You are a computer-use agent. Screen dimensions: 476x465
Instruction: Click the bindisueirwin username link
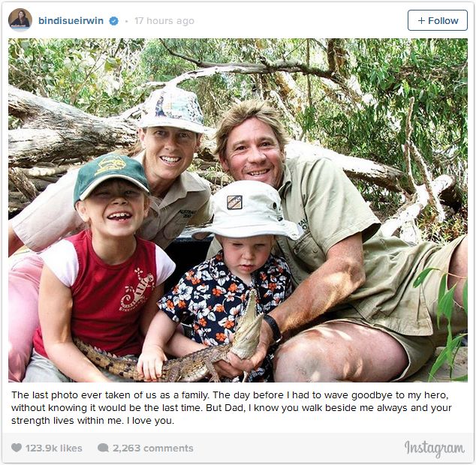point(71,21)
